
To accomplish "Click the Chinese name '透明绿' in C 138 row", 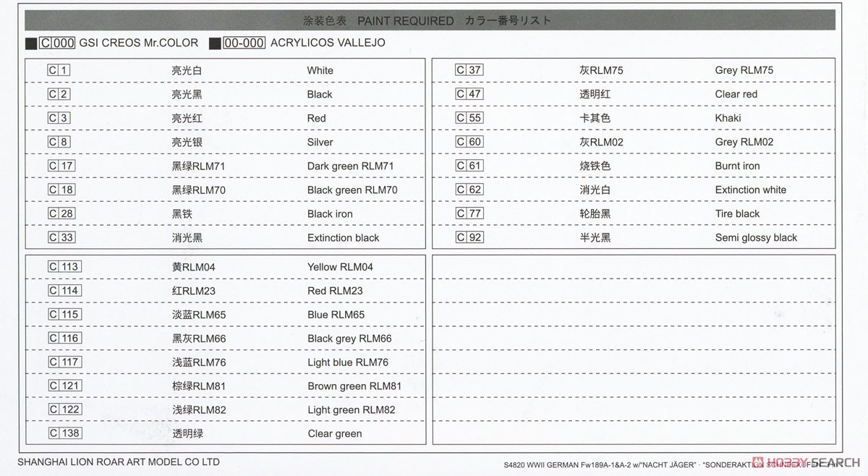I will tap(187, 434).
